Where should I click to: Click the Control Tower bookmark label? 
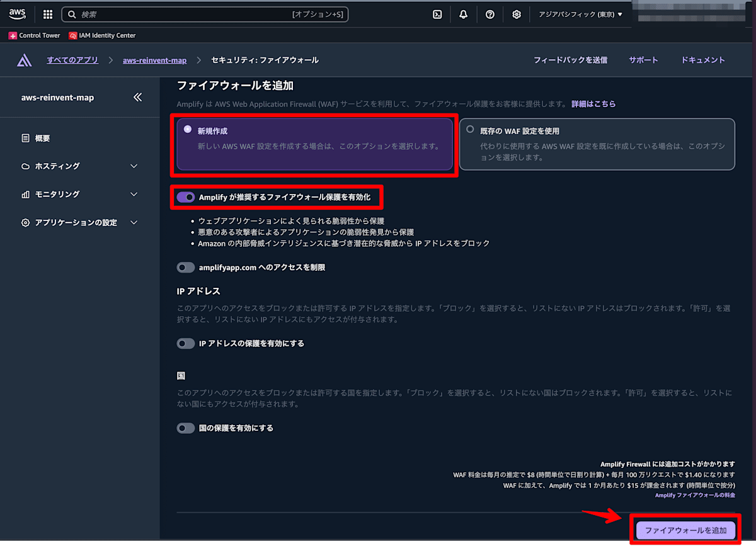click(x=40, y=36)
